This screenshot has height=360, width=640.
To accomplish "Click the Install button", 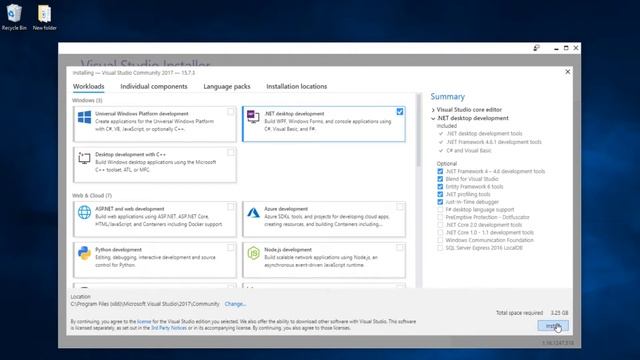I will pos(553,326).
